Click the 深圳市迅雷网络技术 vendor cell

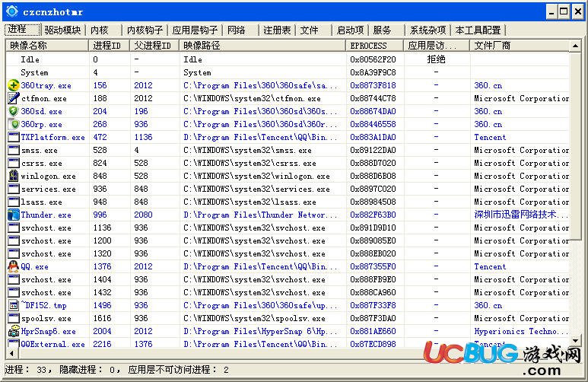pos(521,215)
